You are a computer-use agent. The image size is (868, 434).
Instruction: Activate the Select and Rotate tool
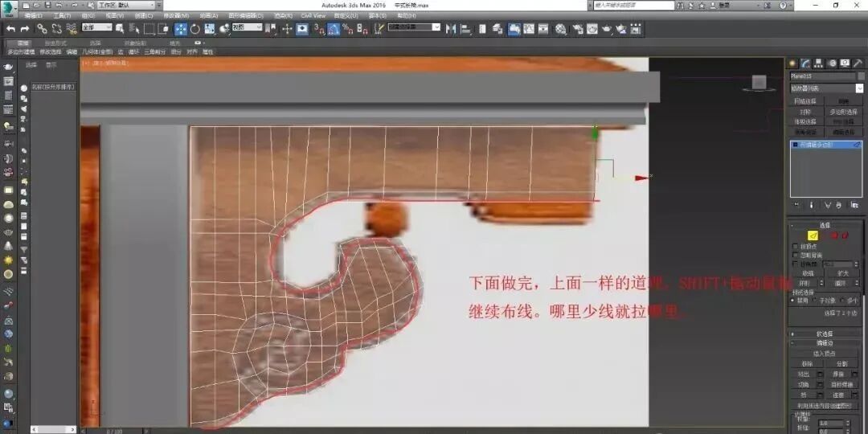pyautogui.click(x=195, y=29)
